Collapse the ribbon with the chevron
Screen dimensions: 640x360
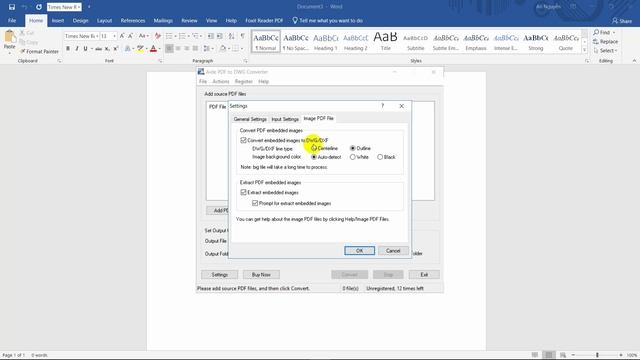634,61
